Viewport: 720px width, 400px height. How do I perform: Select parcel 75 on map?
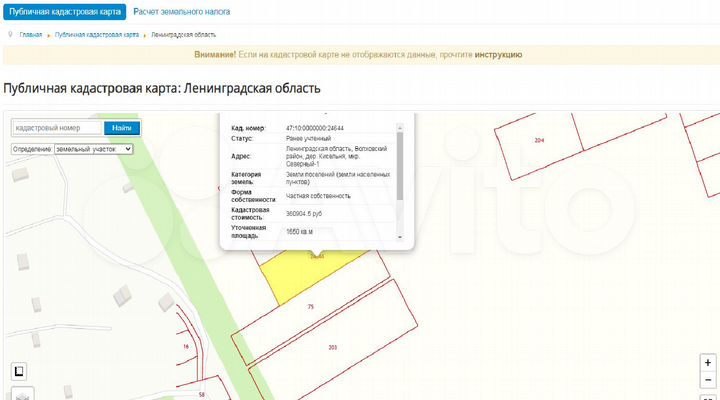pyautogui.click(x=310, y=306)
